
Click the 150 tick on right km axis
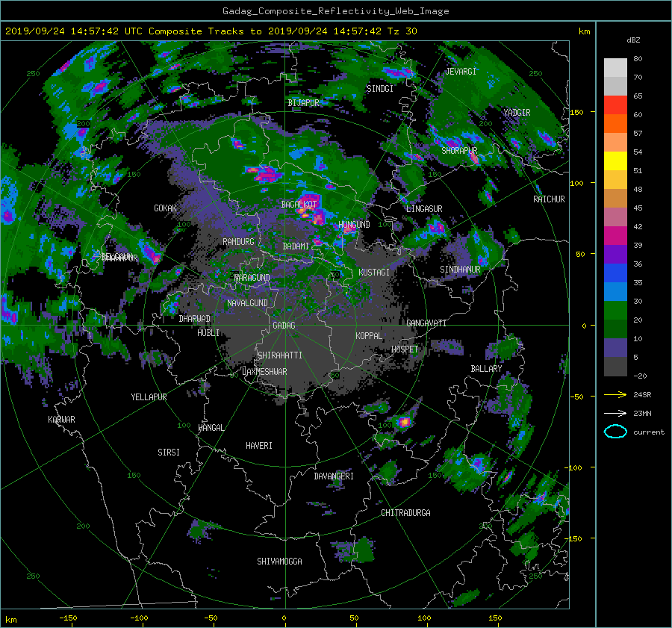[x=576, y=112]
